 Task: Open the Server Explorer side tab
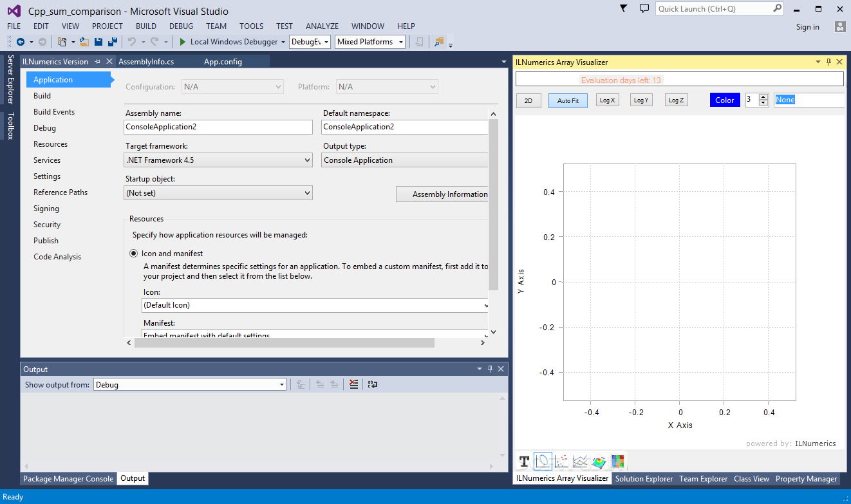[10, 80]
